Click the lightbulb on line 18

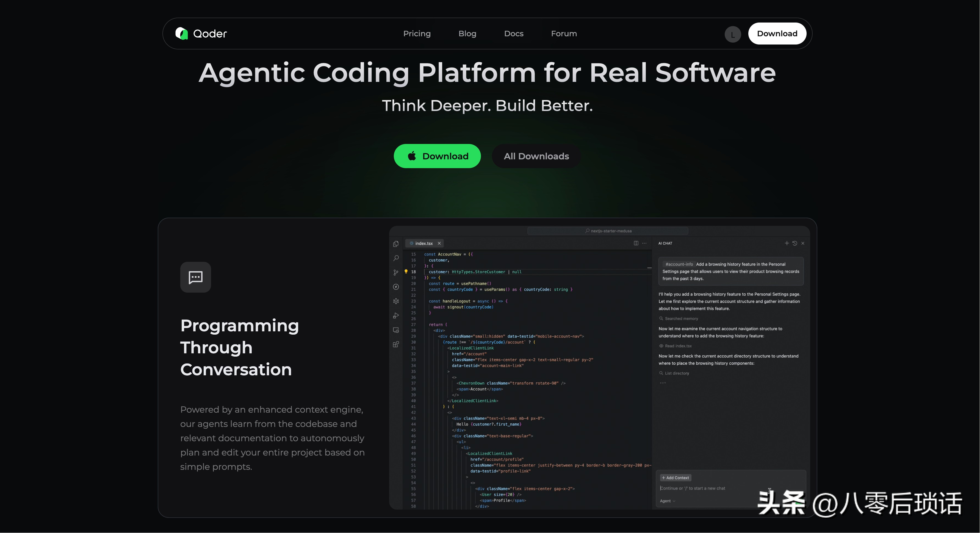pos(406,272)
